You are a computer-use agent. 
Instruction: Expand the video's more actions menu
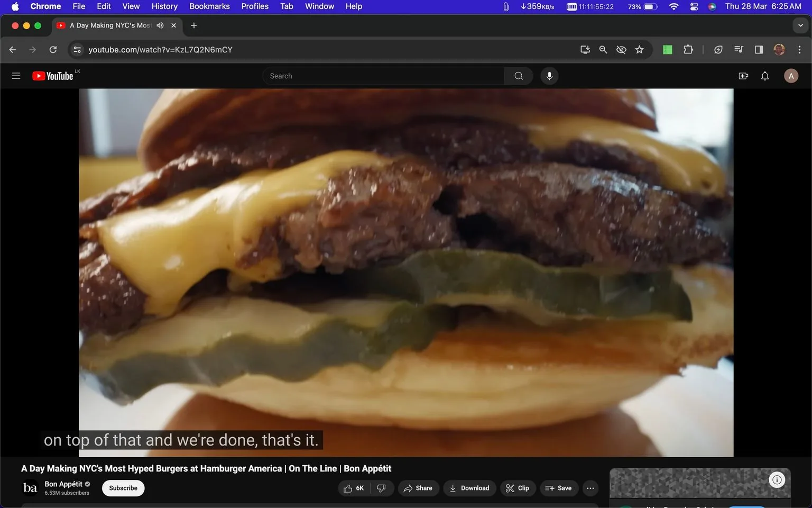tap(590, 488)
